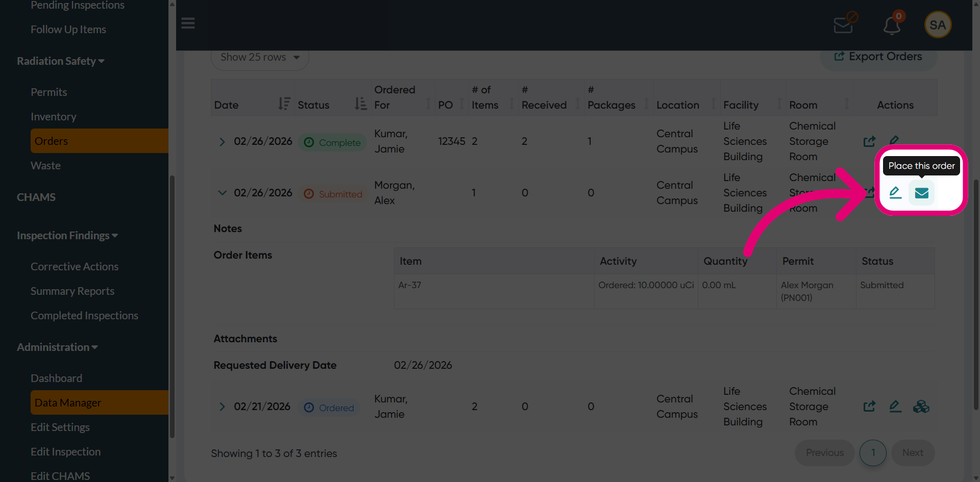Select Orders in the sidebar
The width and height of the screenshot is (980, 482).
tap(100, 141)
